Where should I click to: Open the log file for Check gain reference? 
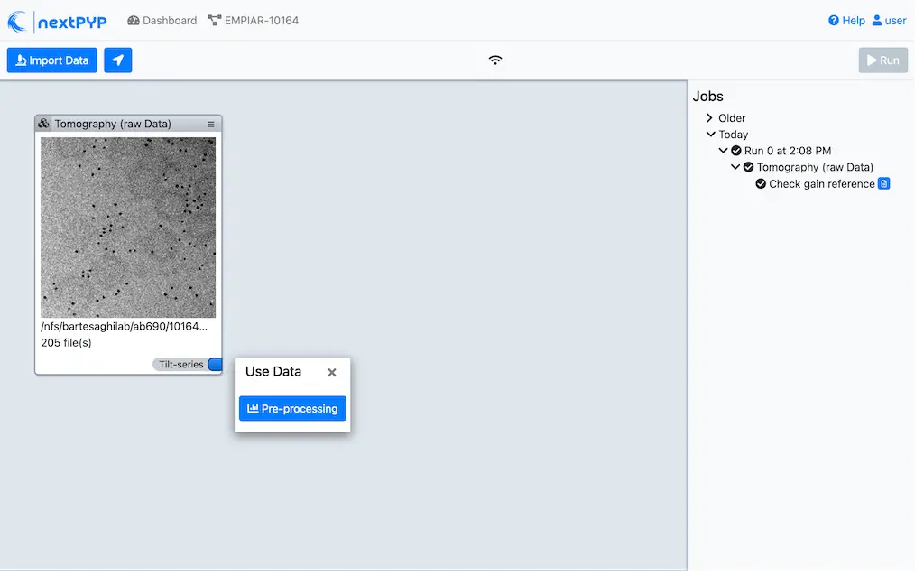(883, 183)
